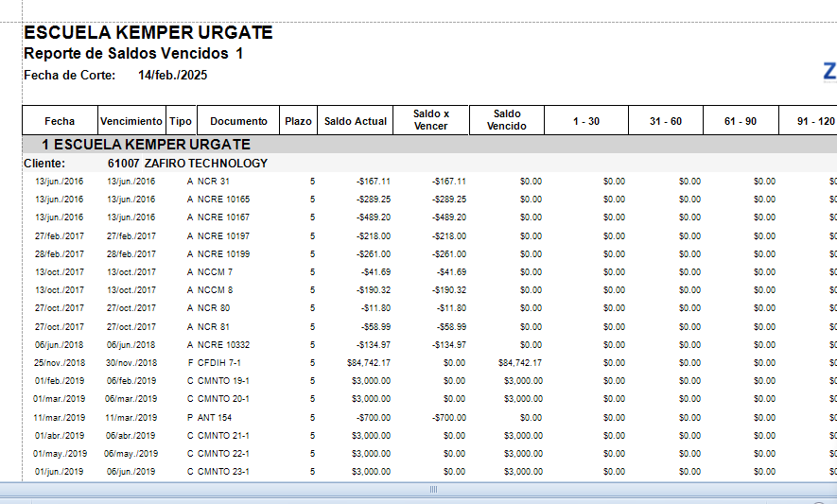This screenshot has height=504, width=837.
Task: Click Saldo x Vencer value -$289.25
Action: pyautogui.click(x=449, y=200)
